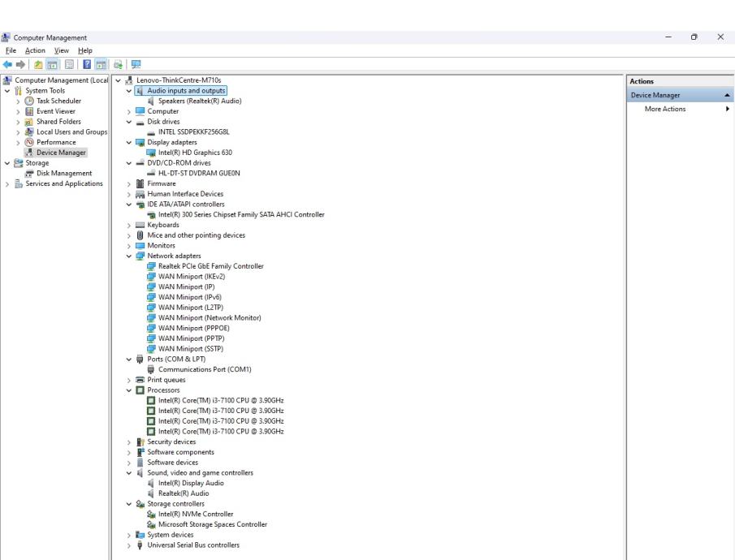Open the File menu
The height and width of the screenshot is (560, 735).
(11, 50)
